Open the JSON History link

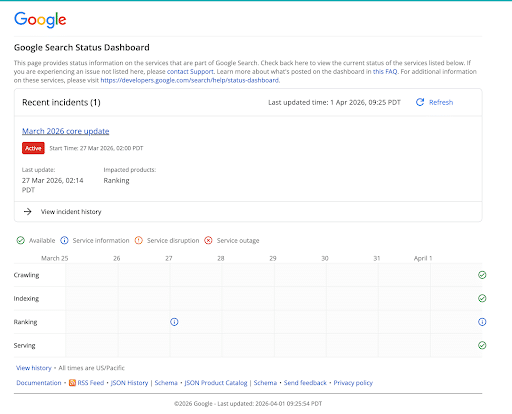point(129,383)
